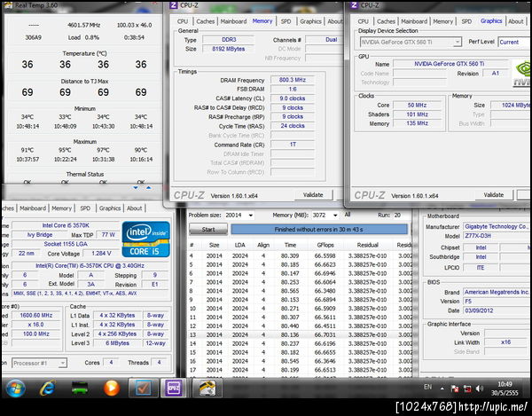Open the Windows Start orb

coord(16,389)
